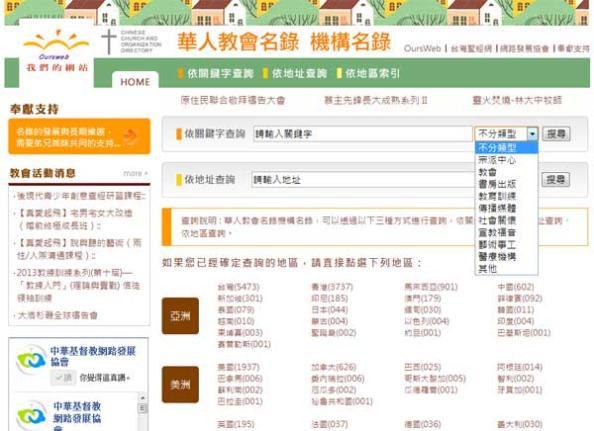The image size is (594, 431).
Task: Click the Facebook like thumbs-up button
Action: point(63,377)
